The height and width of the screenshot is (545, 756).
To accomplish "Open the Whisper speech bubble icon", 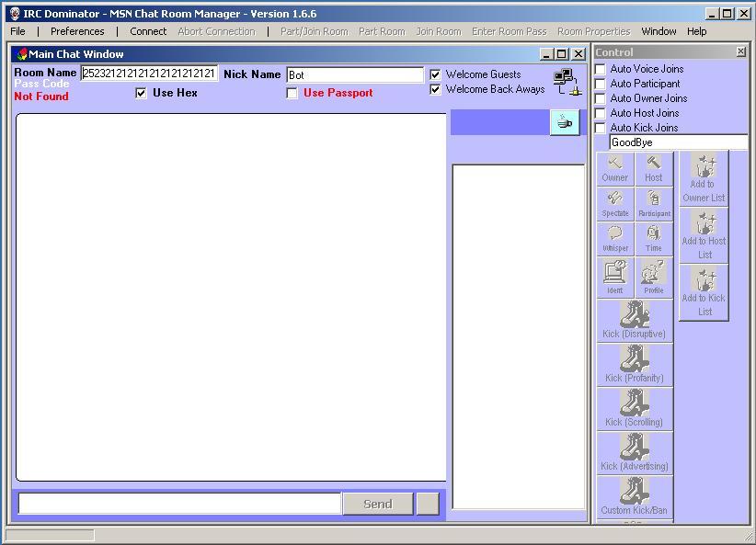I will point(614,237).
